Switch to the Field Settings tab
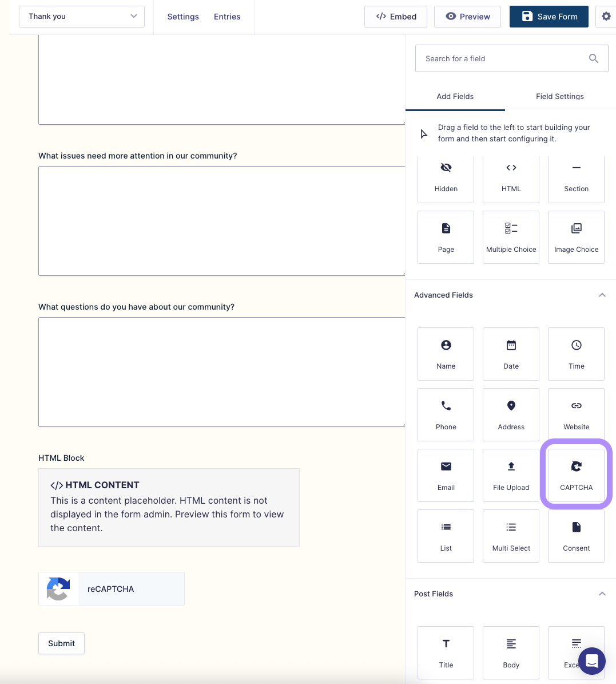Image resolution: width=616 pixels, height=684 pixels. tap(559, 96)
